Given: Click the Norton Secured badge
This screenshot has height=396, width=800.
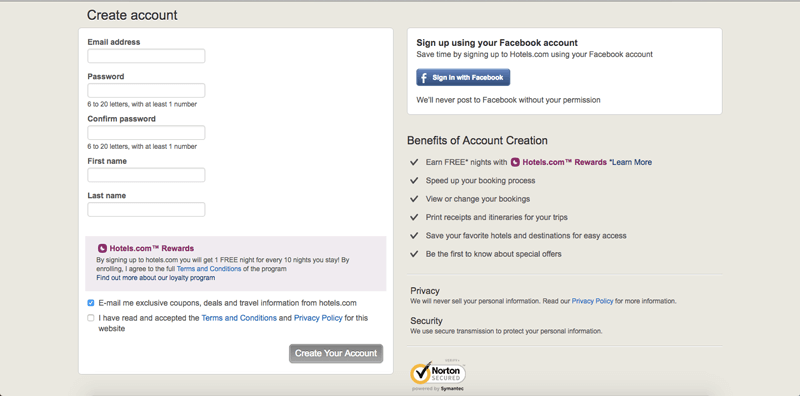Looking at the screenshot, I should coord(438,374).
